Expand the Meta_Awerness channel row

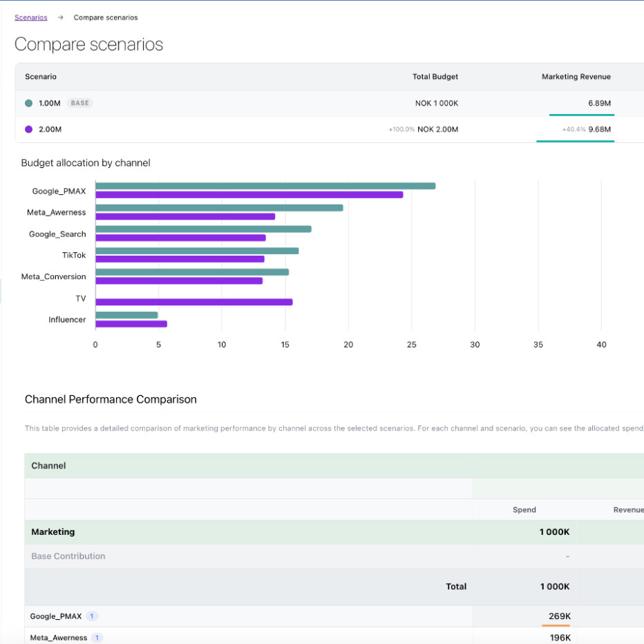pos(59,638)
